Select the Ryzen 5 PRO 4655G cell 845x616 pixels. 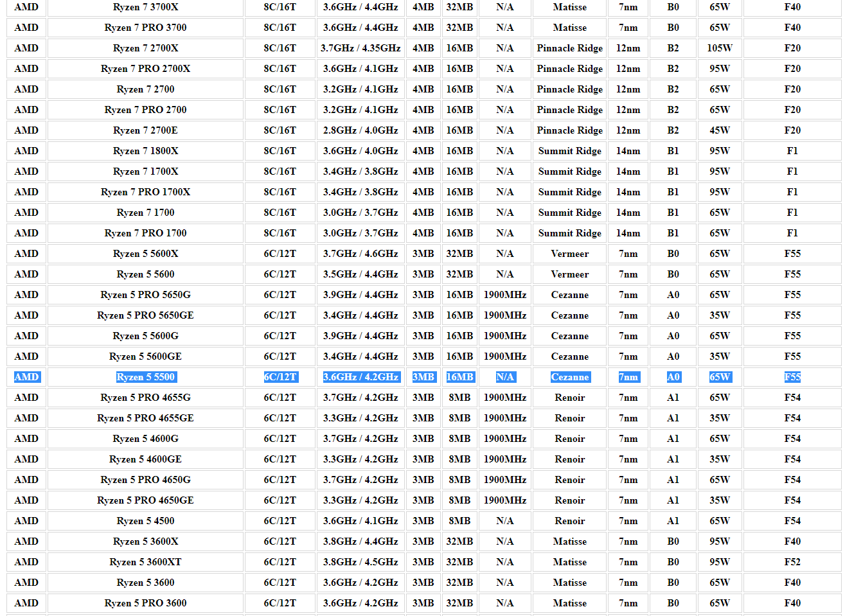(x=146, y=398)
